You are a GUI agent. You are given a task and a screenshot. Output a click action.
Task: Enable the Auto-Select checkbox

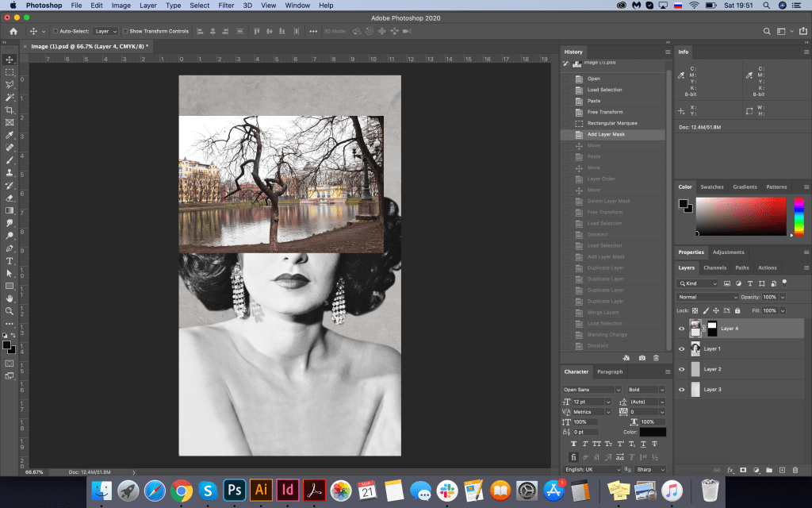pos(55,31)
